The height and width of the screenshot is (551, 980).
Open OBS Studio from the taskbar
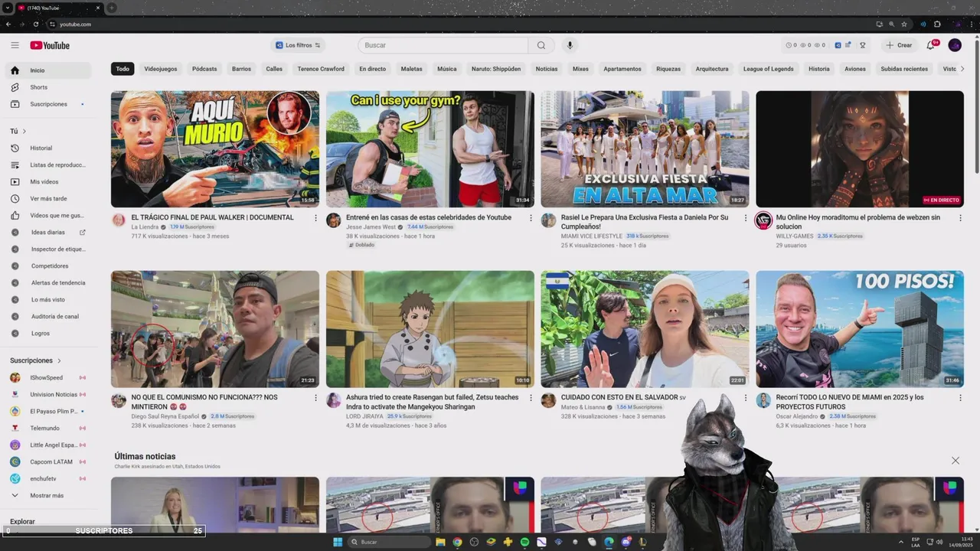pyautogui.click(x=474, y=542)
